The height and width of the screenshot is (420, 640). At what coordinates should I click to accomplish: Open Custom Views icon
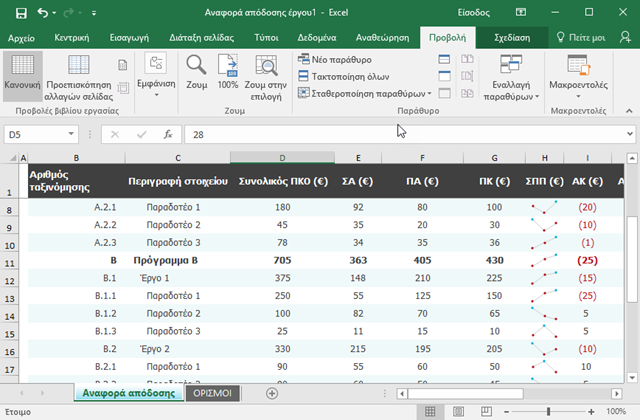[x=122, y=87]
